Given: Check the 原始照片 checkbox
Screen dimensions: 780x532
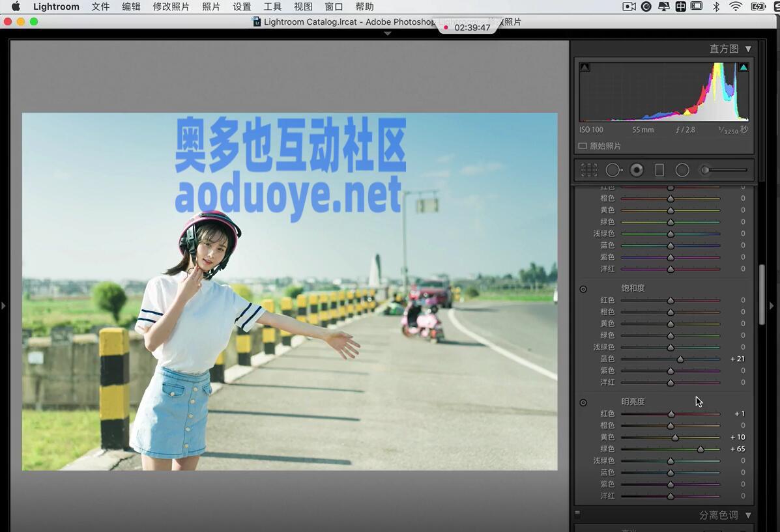Looking at the screenshot, I should (583, 147).
